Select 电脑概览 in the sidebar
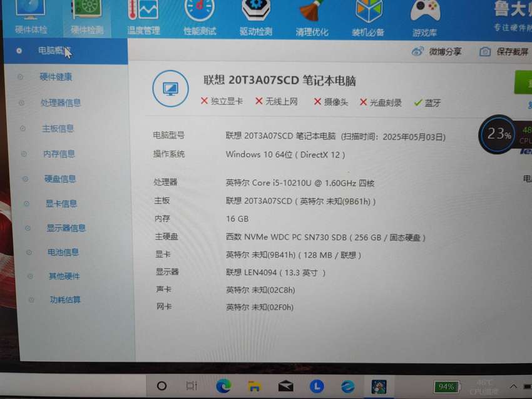532x399 pixels. point(66,51)
